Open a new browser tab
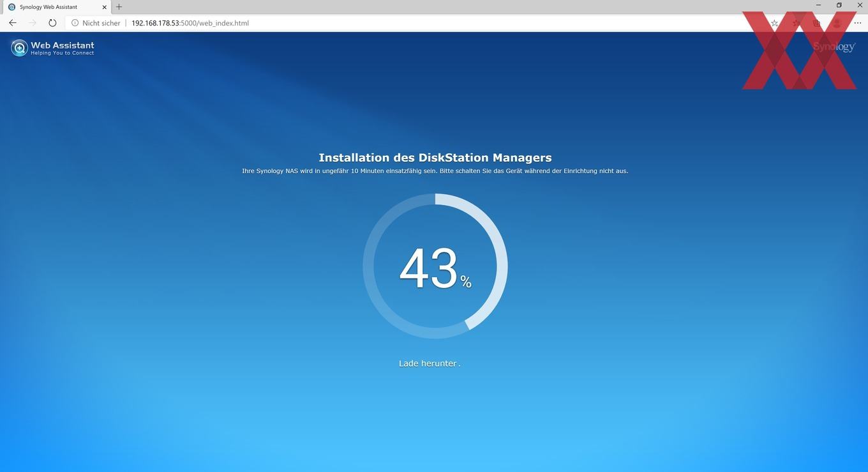The width and height of the screenshot is (868, 472). (x=119, y=7)
